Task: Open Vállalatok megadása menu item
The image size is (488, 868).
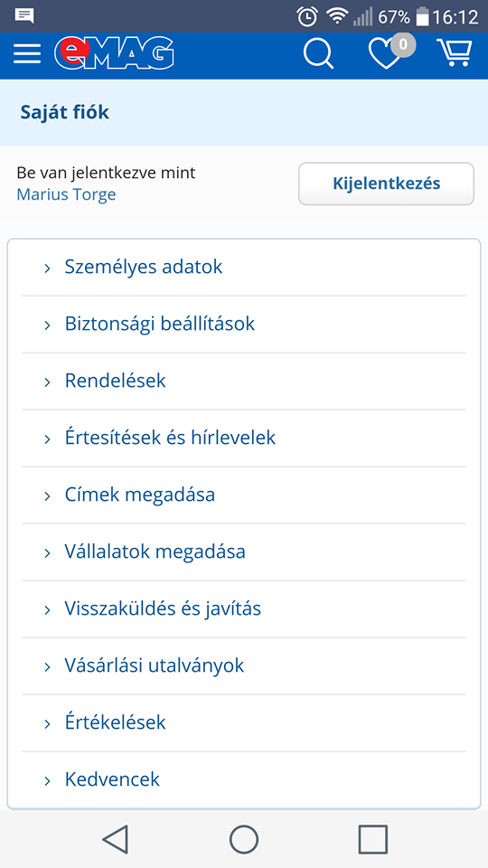Action: [x=244, y=552]
